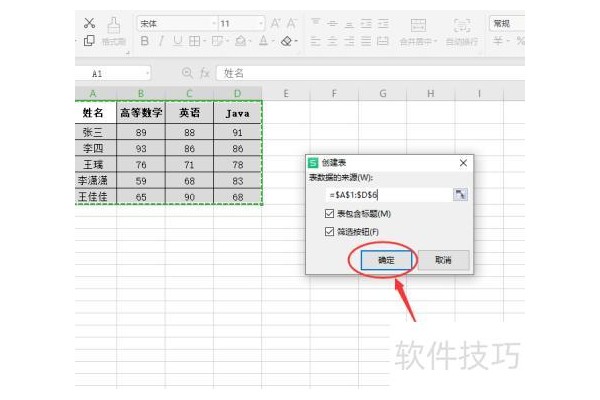Center text horizontally
This screenshot has width=600, height=400.
click(x=332, y=41)
